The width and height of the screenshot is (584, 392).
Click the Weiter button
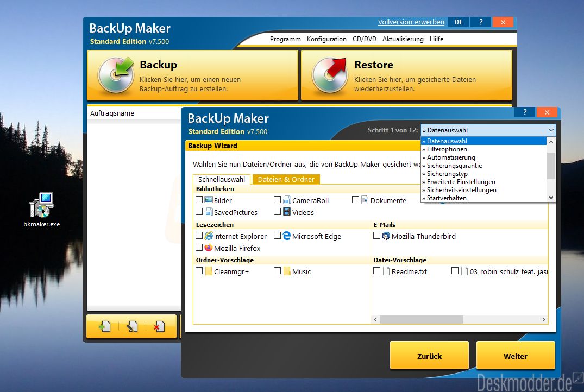tap(516, 356)
